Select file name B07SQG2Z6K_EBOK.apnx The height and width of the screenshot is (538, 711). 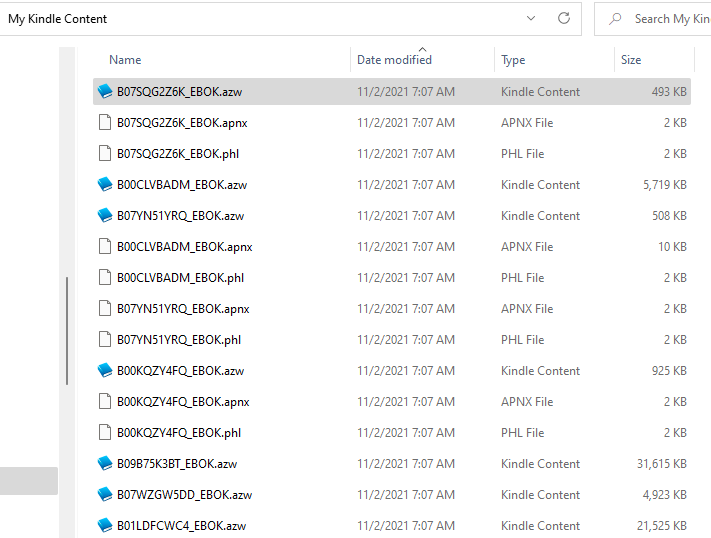point(182,123)
